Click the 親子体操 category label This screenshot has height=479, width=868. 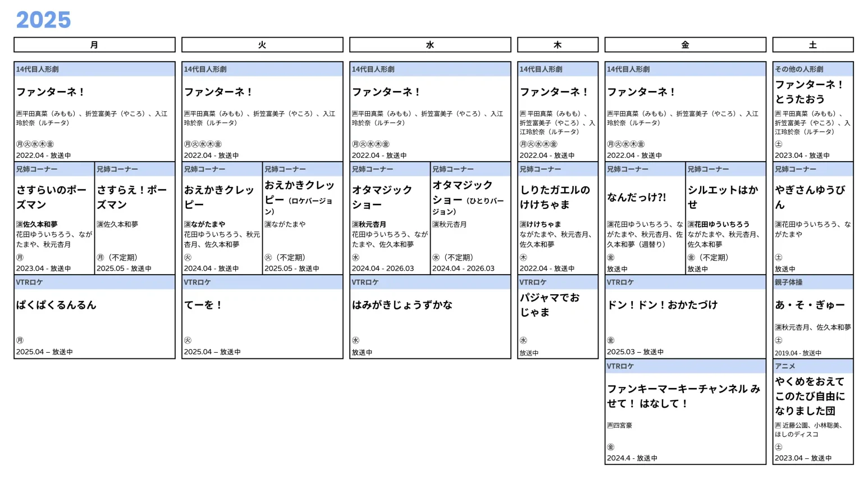click(788, 282)
